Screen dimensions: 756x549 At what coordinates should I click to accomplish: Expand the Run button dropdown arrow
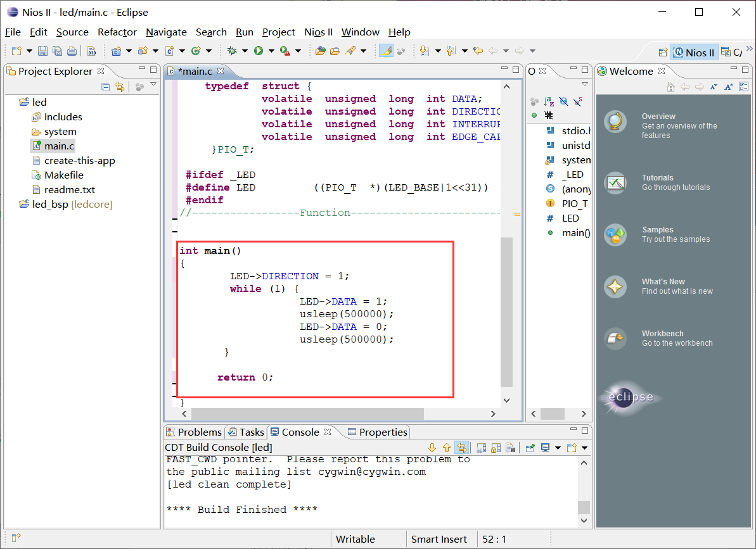[x=271, y=51]
